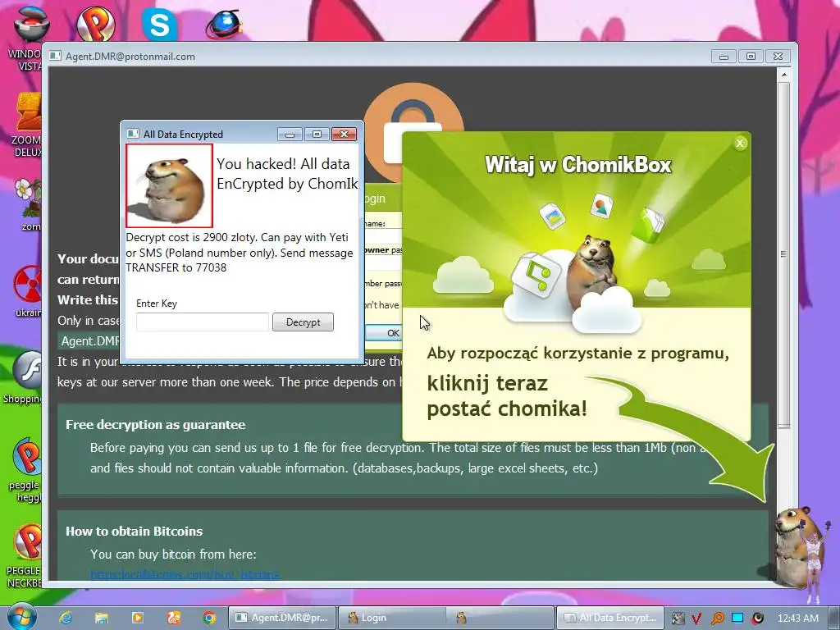The height and width of the screenshot is (630, 840).
Task: Open the localbitcoins buy bitcoins link
Action: coord(185,574)
